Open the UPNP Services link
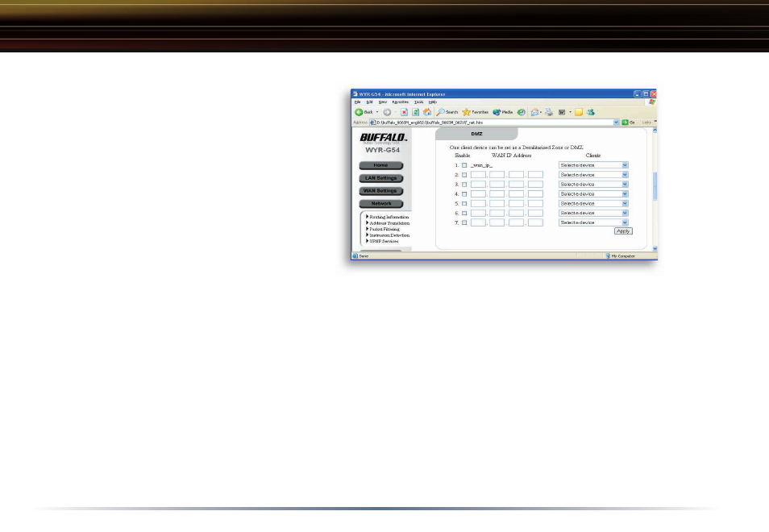Screen dimensions: 769x532 [x=384, y=241]
